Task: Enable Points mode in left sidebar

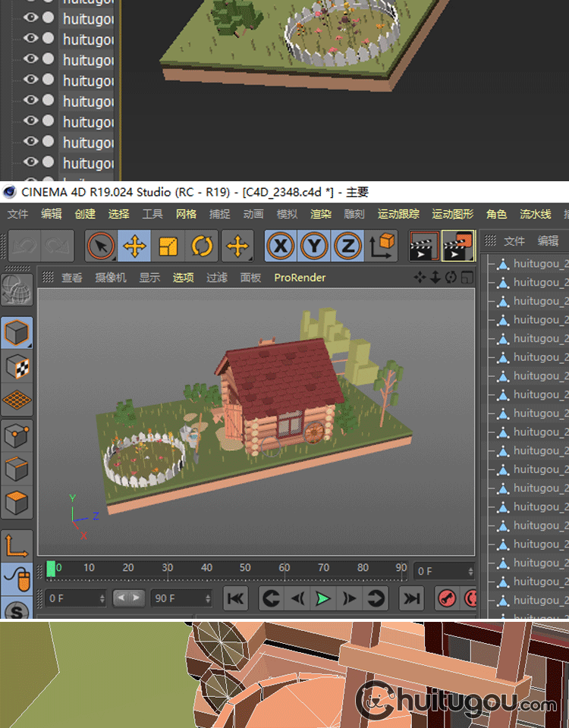Action: click(17, 435)
